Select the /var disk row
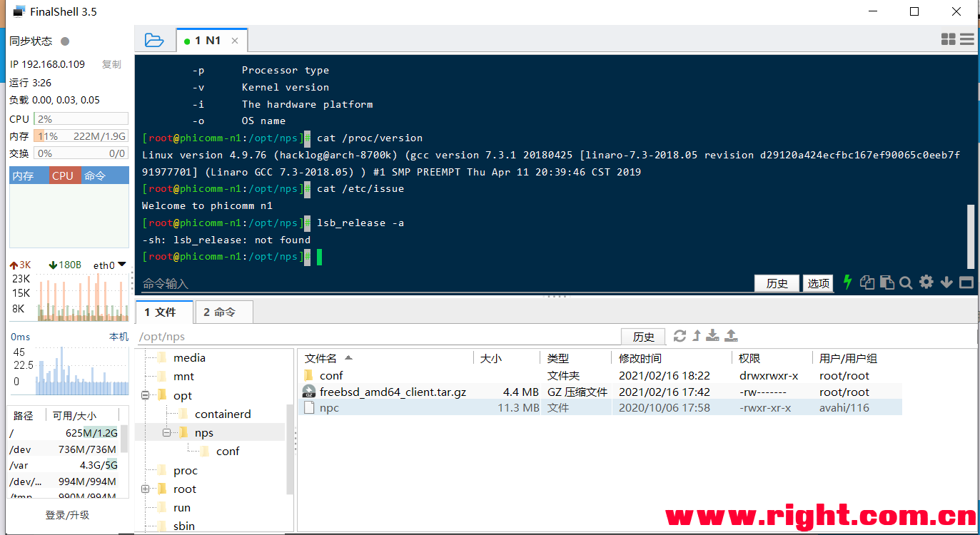The height and width of the screenshot is (535, 980). tap(63, 465)
